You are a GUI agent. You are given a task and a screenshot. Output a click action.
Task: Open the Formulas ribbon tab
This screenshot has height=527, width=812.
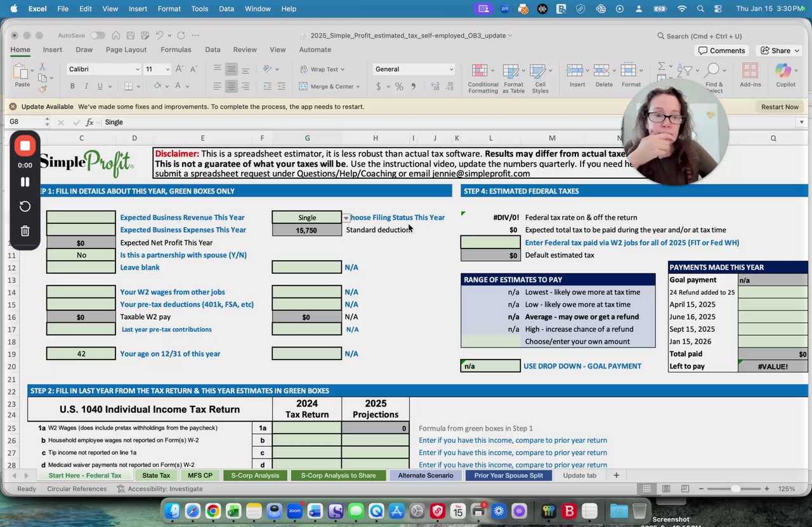pos(176,49)
